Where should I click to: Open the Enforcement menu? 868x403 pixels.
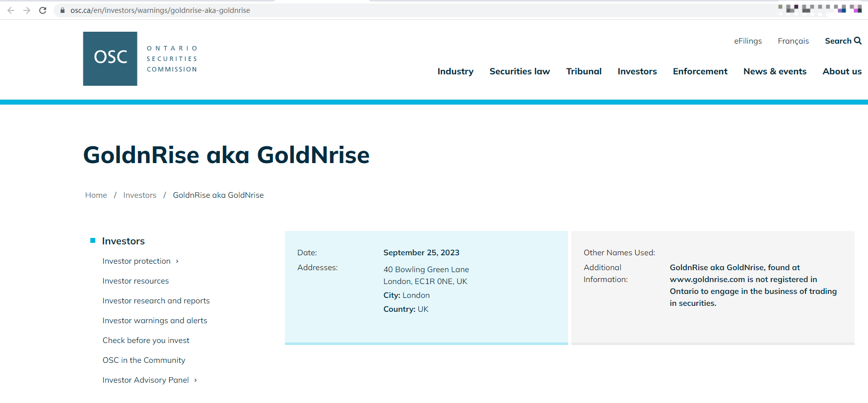point(700,71)
